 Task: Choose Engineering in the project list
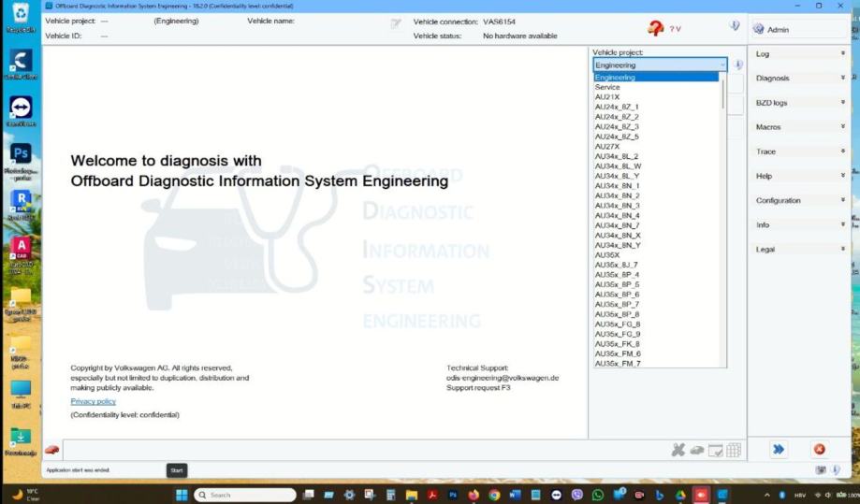tap(656, 78)
